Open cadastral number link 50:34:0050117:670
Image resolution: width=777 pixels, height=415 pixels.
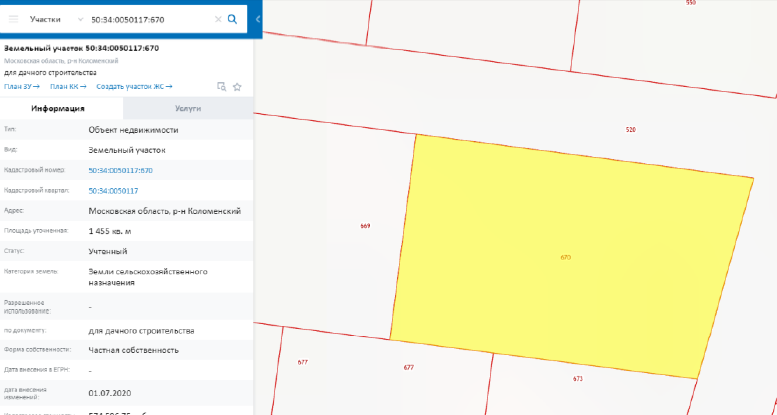120,170
